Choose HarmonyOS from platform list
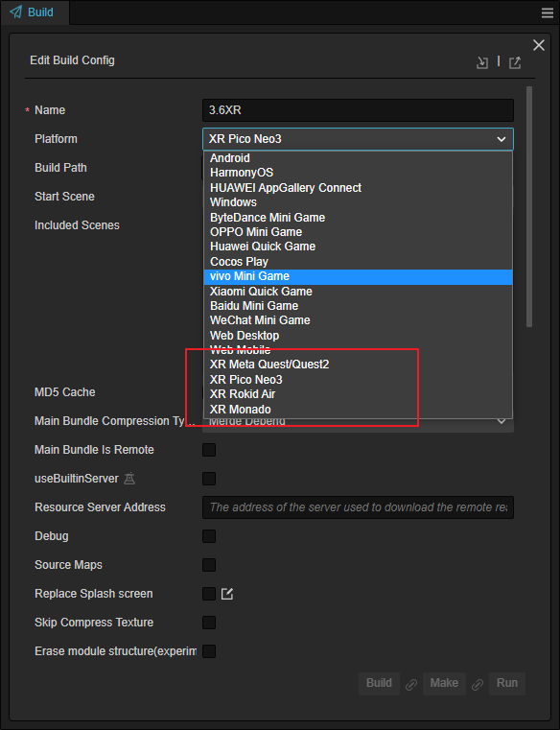The height and width of the screenshot is (730, 560). click(358, 173)
